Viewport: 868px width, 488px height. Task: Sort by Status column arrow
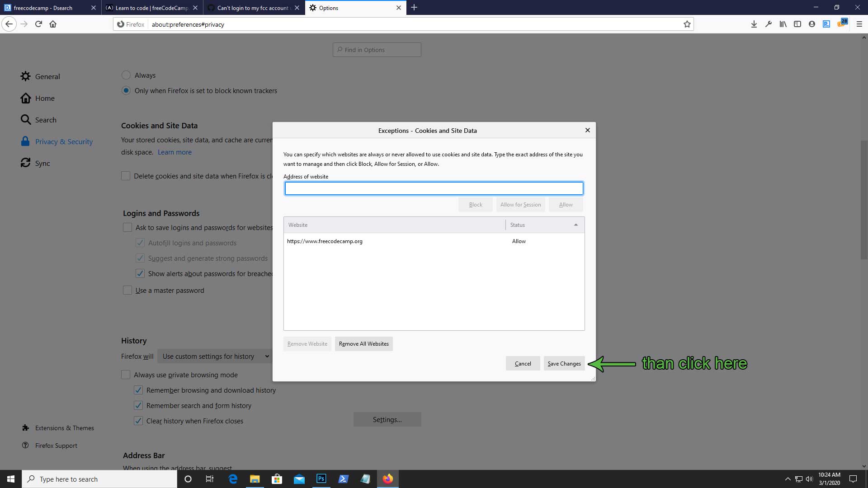[576, 225]
